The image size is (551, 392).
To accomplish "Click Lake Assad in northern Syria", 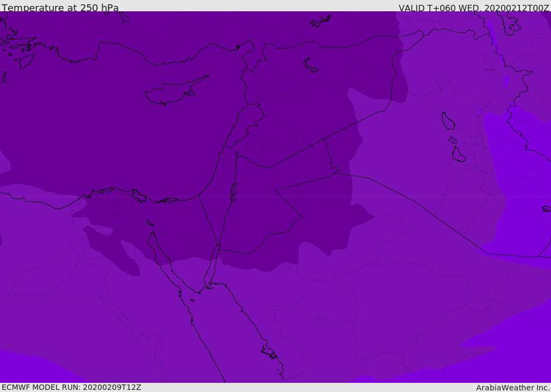I will click(x=310, y=65).
